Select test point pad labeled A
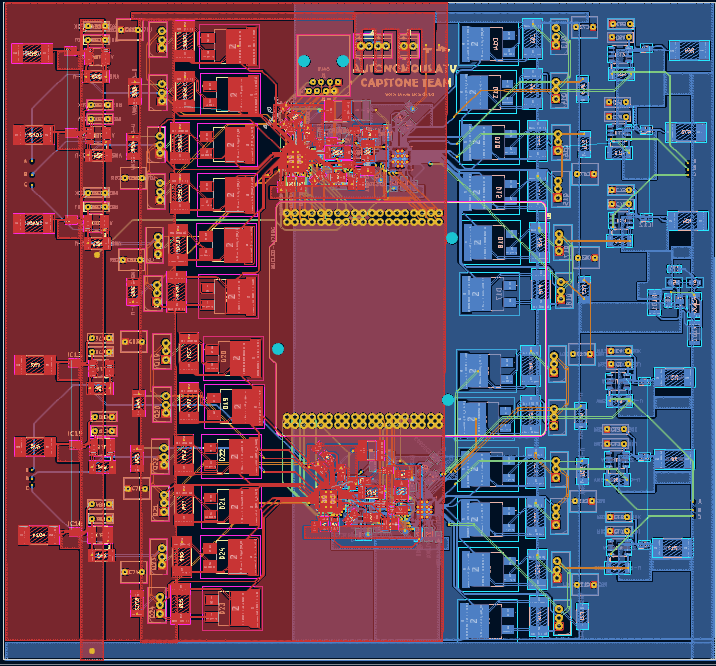 (32, 161)
